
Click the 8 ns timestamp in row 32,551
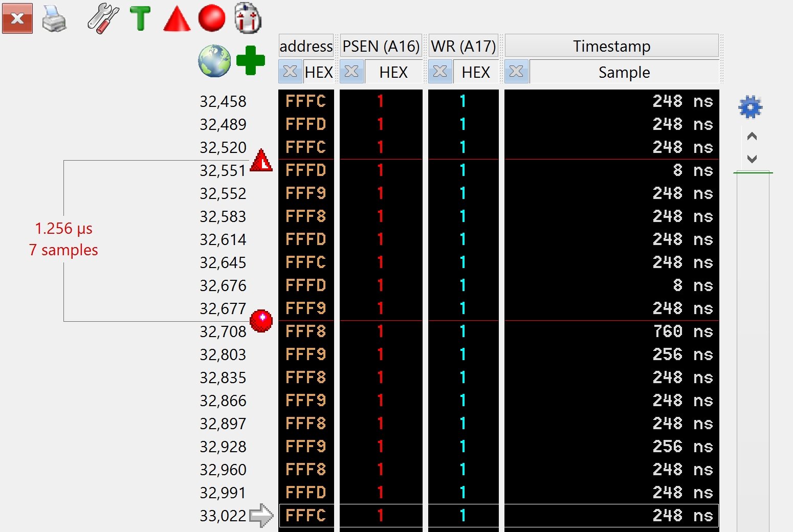coord(693,170)
